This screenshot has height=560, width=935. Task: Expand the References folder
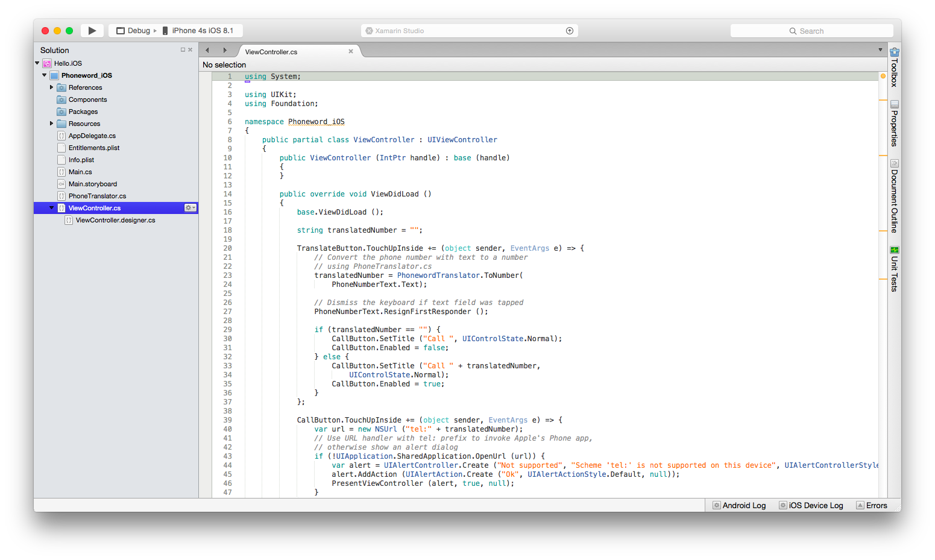coord(52,87)
